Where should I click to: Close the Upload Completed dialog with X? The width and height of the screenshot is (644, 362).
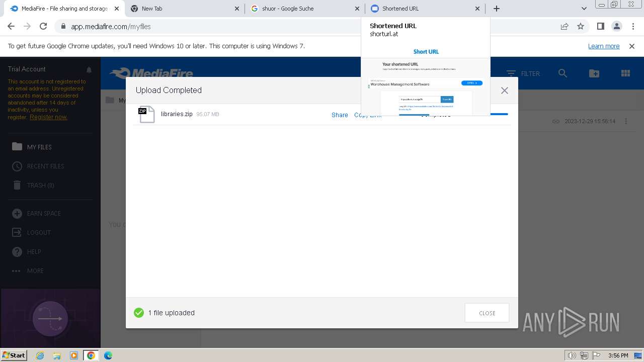[x=504, y=90]
